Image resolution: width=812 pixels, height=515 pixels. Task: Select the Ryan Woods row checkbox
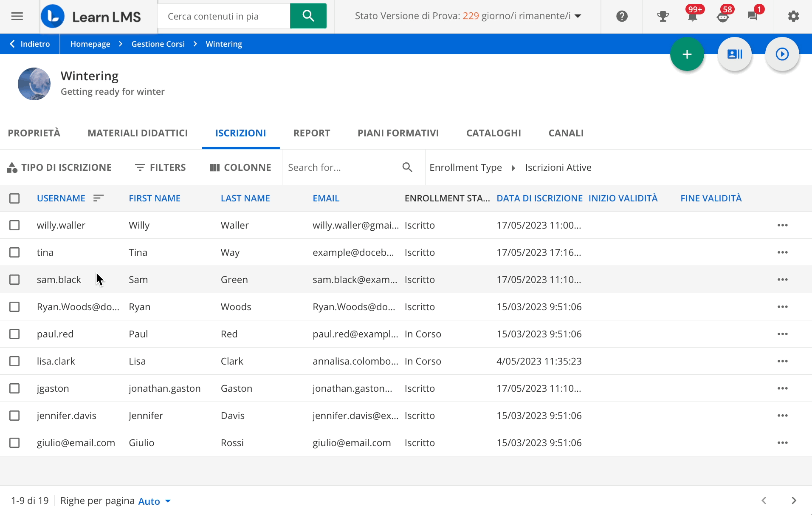(14, 307)
